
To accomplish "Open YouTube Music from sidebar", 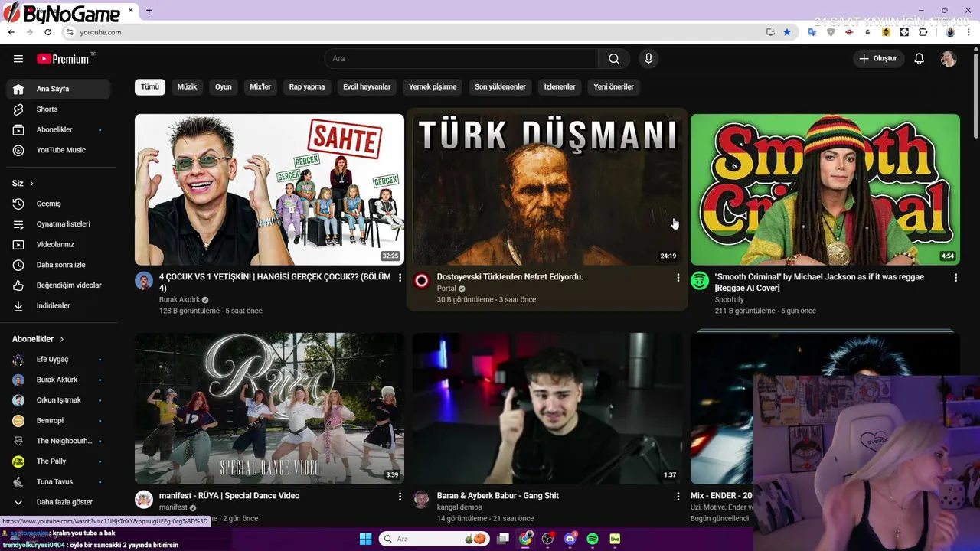I will coord(58,150).
